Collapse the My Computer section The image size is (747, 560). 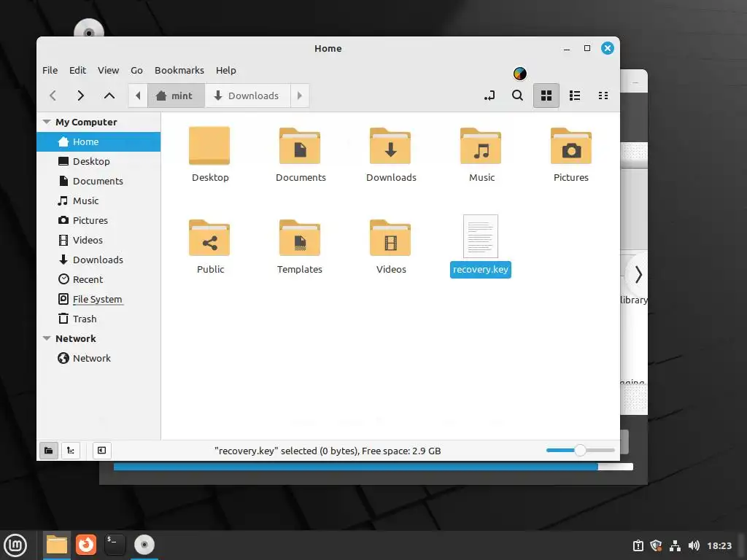click(x=47, y=122)
